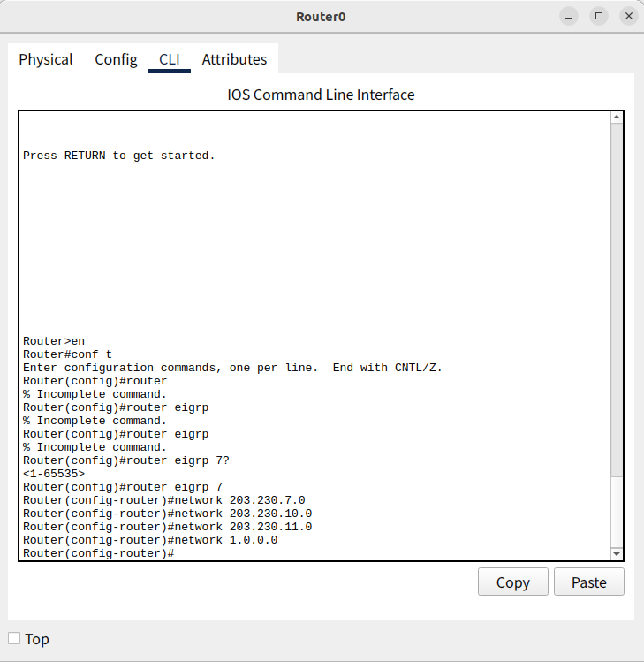
Task: Click the 'network 1.0.0.0' line
Action: coord(150,540)
